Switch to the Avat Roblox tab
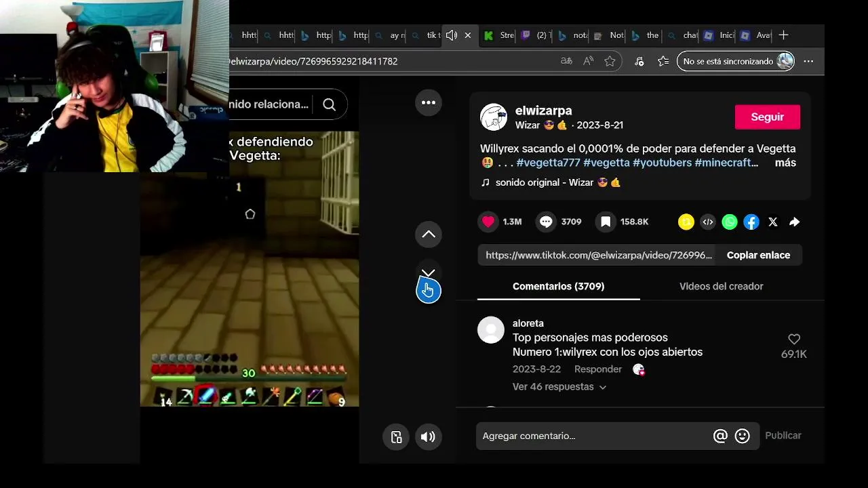Screen dimensions: 868x488 (x=755, y=35)
